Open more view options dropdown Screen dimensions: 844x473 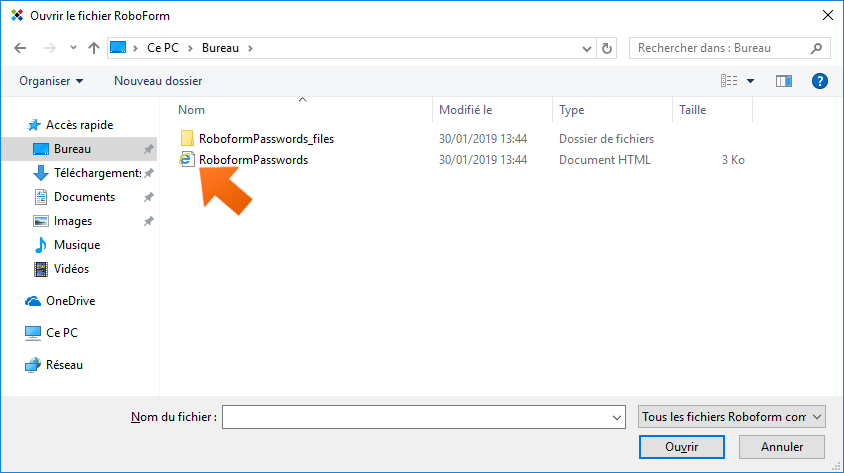pos(750,81)
